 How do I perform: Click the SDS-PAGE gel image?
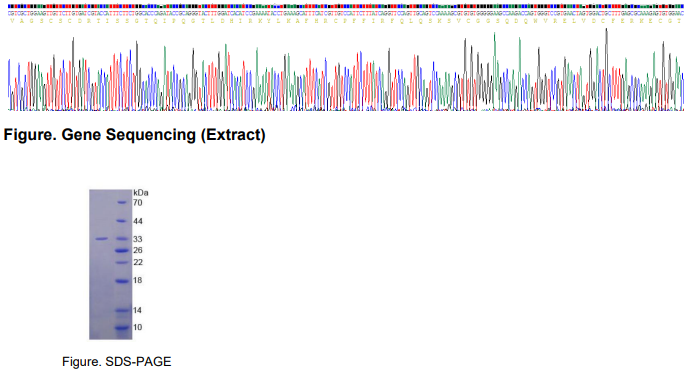click(x=111, y=265)
